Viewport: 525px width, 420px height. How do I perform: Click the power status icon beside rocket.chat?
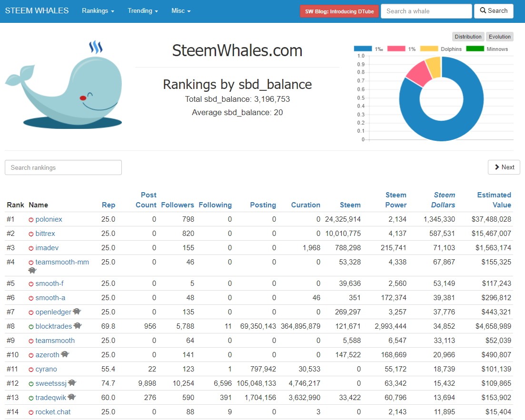[x=31, y=412]
